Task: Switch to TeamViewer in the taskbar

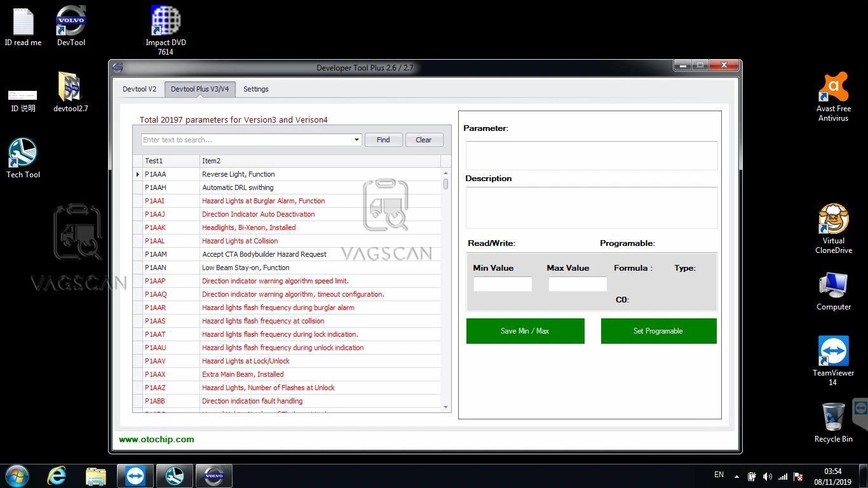Action: coord(135,476)
